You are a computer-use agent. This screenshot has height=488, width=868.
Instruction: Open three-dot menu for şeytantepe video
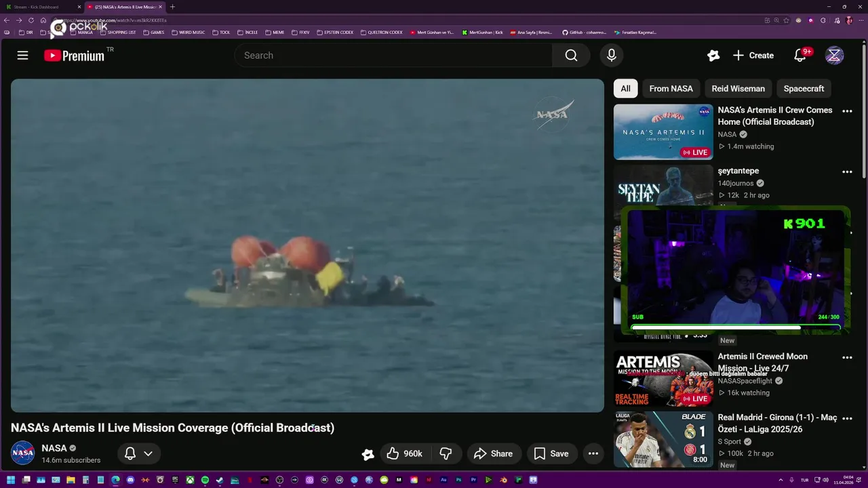point(847,172)
